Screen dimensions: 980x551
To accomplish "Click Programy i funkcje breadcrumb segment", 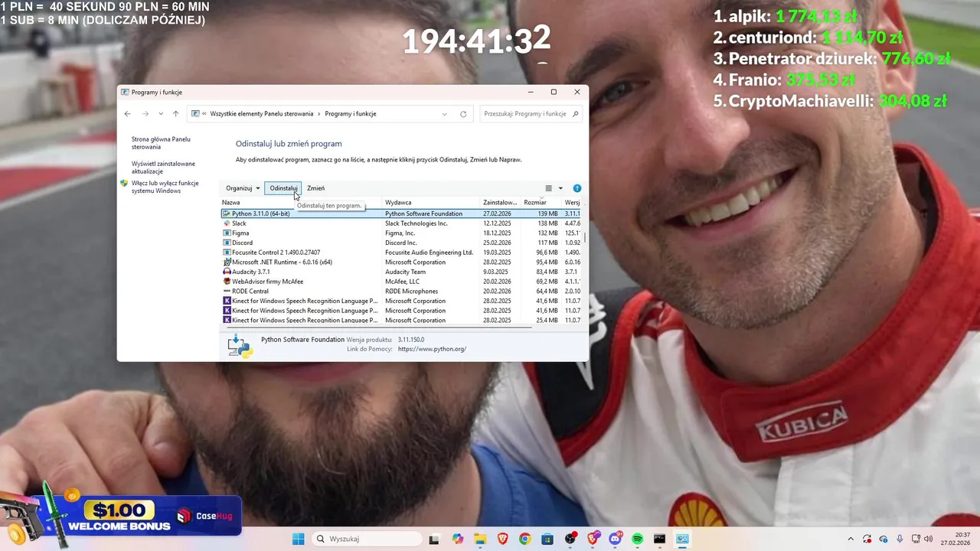I will pos(351,114).
